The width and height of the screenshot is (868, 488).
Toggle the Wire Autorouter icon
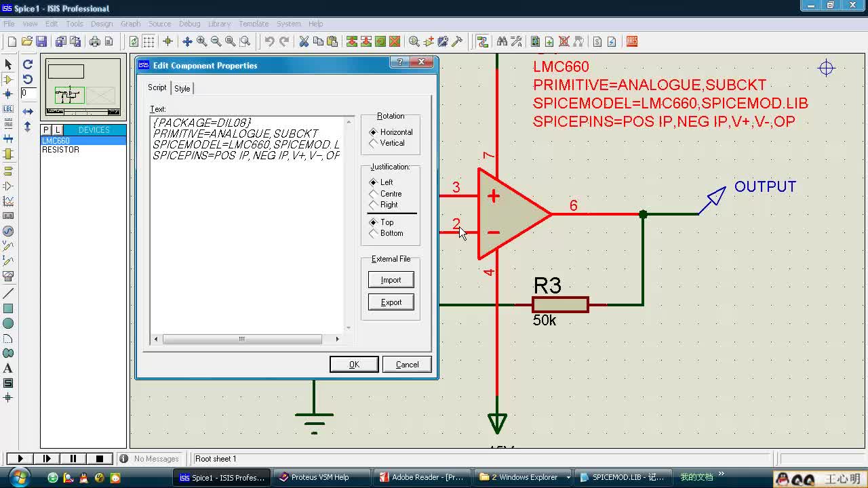tap(482, 41)
